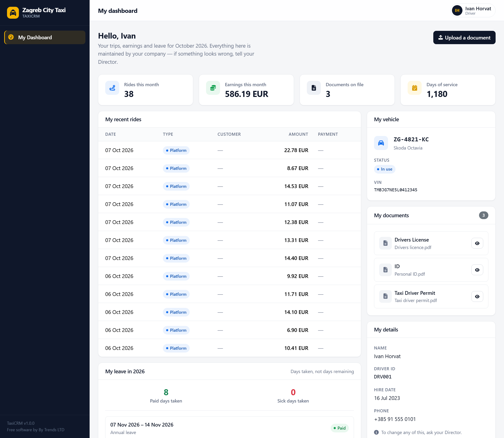Image resolution: width=504 pixels, height=438 pixels.
Task: Click the driver ID DRV001
Action: (383, 377)
